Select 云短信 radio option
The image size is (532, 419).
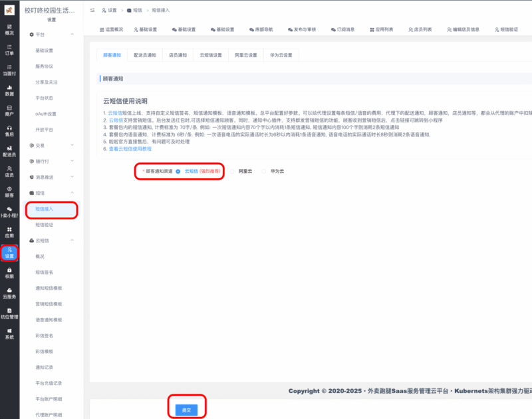[178, 171]
